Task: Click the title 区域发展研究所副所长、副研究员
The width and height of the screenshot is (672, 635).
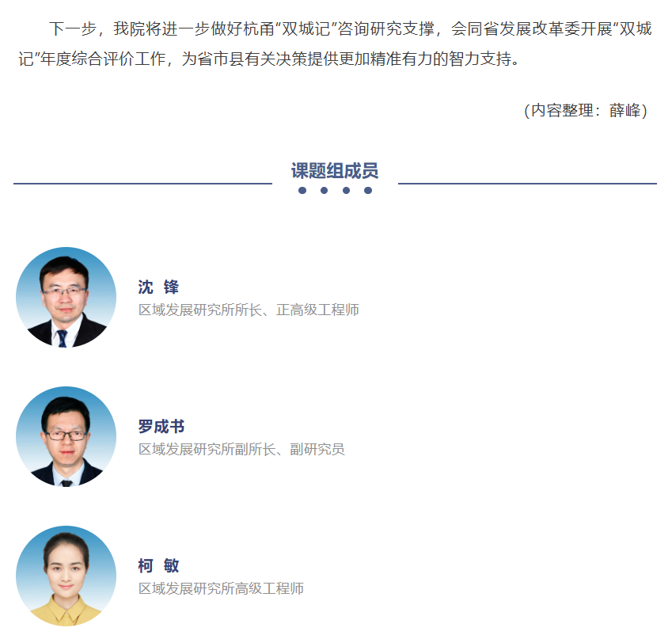Action: pyautogui.click(x=241, y=449)
